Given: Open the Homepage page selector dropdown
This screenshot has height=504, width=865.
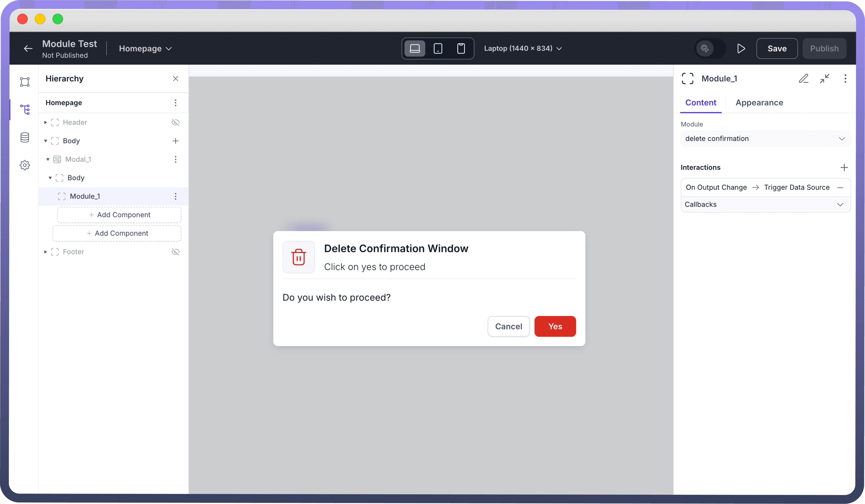Looking at the screenshot, I should [145, 48].
